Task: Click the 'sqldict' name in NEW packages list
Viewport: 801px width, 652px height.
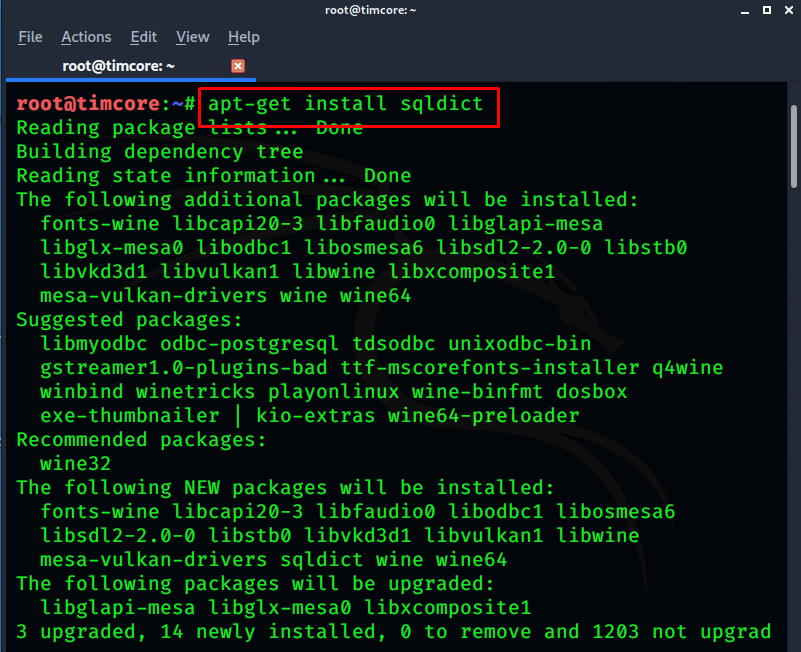Action: click(321, 560)
